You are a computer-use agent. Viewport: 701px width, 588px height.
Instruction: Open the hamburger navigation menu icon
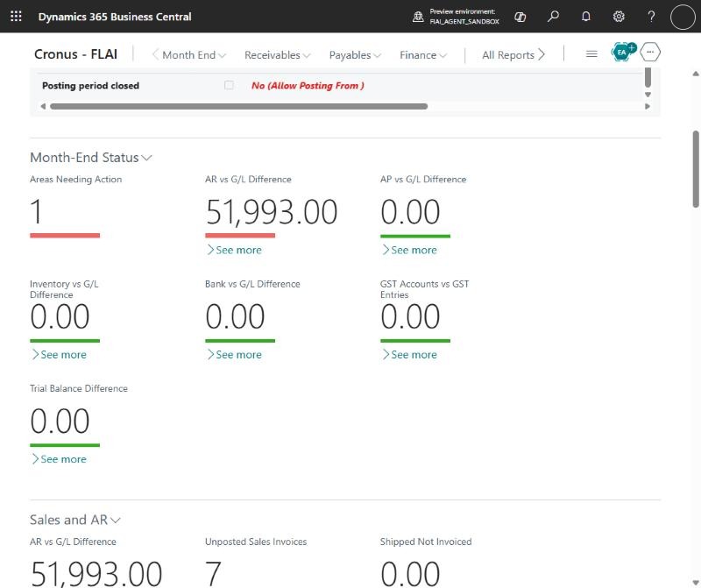coord(591,54)
